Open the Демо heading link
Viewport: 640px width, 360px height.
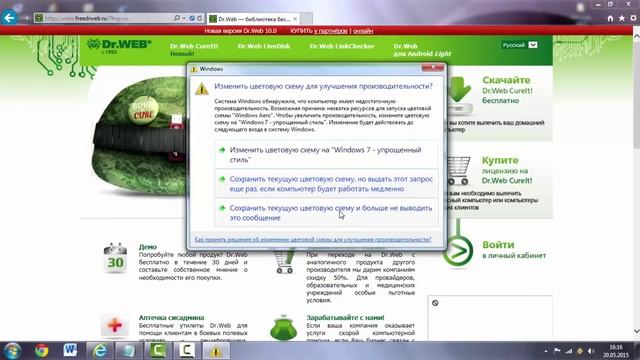click(x=147, y=247)
